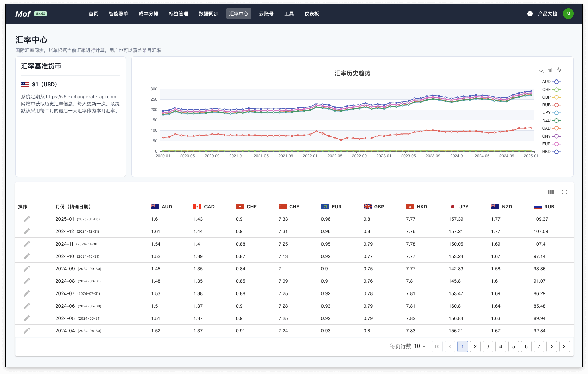This screenshot has height=374, width=588.
Task: Go to the previous page
Action: (x=450, y=346)
